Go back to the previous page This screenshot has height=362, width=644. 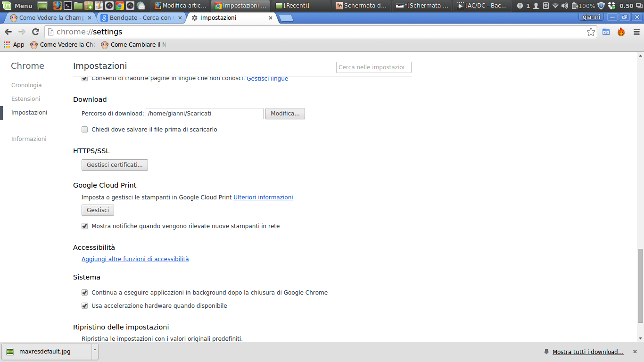(x=8, y=32)
